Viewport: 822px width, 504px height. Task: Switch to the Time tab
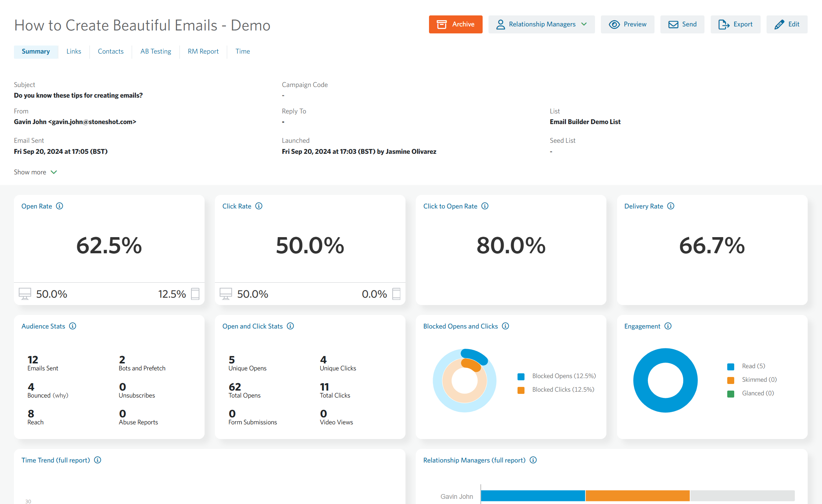(243, 51)
